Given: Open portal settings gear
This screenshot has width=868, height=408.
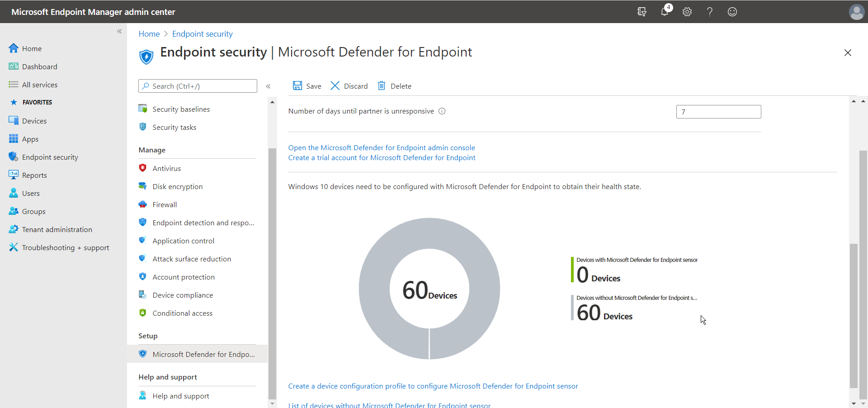Looking at the screenshot, I should point(687,12).
